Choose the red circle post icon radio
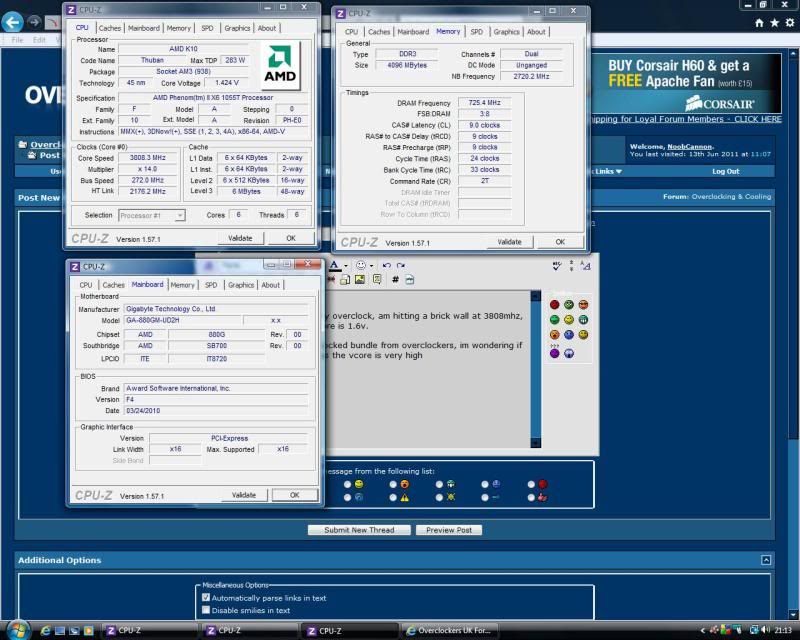 pyautogui.click(x=531, y=484)
